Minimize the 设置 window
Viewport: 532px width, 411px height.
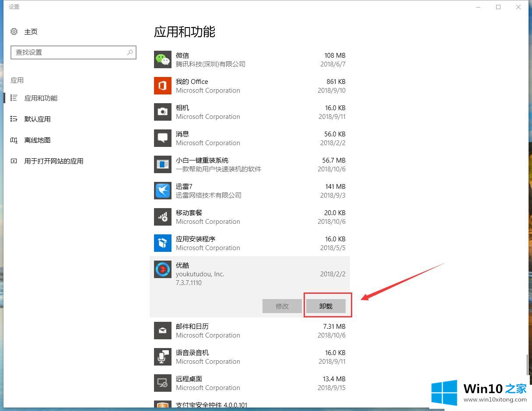478,7
